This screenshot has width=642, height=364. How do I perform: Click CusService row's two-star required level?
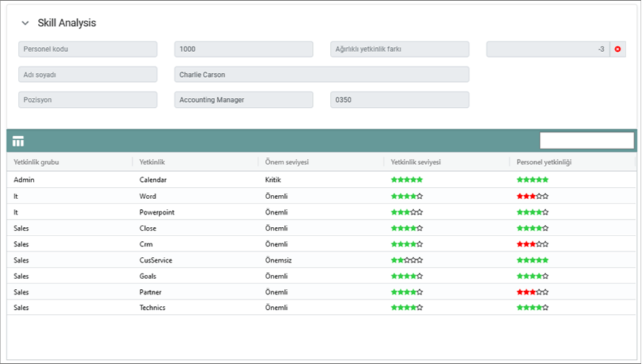pos(406,261)
